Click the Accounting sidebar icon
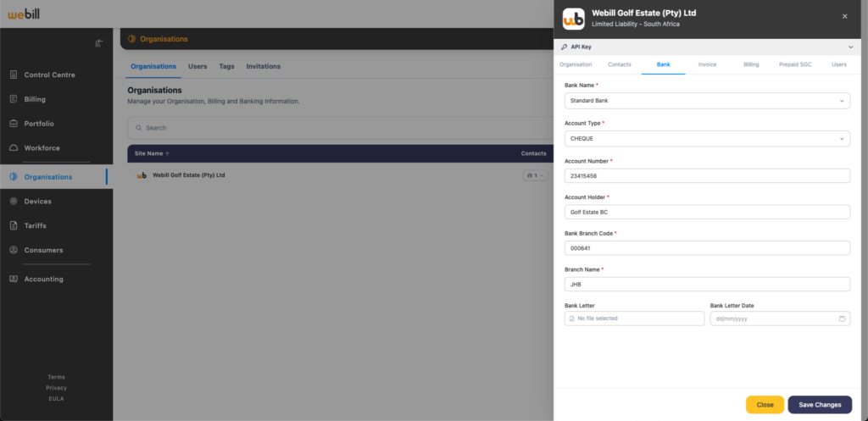This screenshot has height=421, width=868. tap(14, 279)
